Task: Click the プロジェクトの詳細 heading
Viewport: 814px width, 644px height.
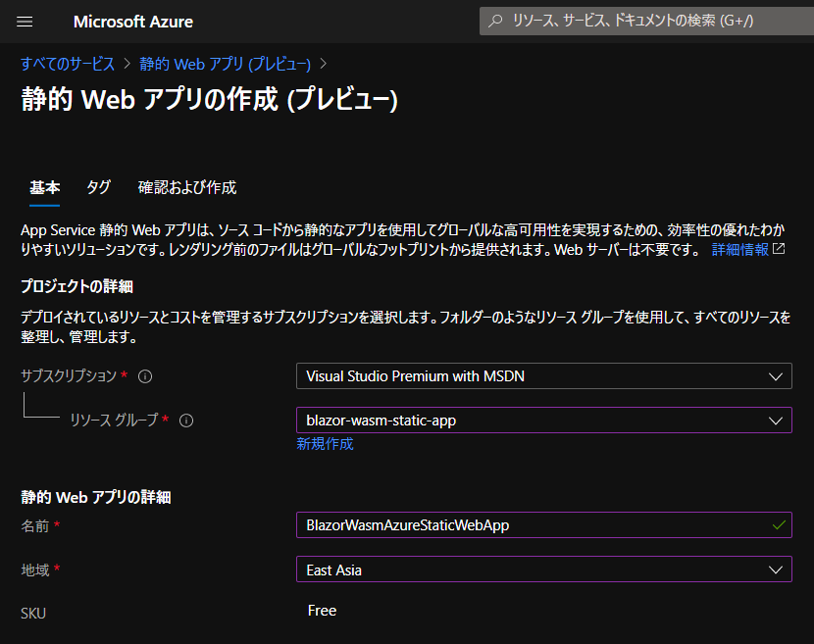Action: click(76, 286)
